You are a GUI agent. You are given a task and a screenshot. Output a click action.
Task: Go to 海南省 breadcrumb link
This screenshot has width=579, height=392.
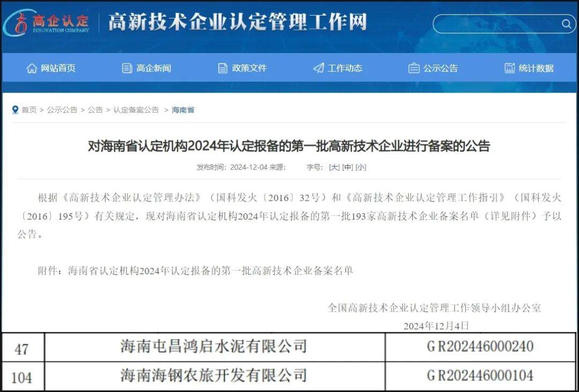[183, 110]
